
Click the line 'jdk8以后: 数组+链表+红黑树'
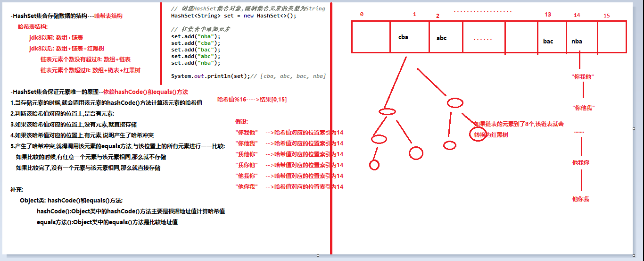[66, 49]
